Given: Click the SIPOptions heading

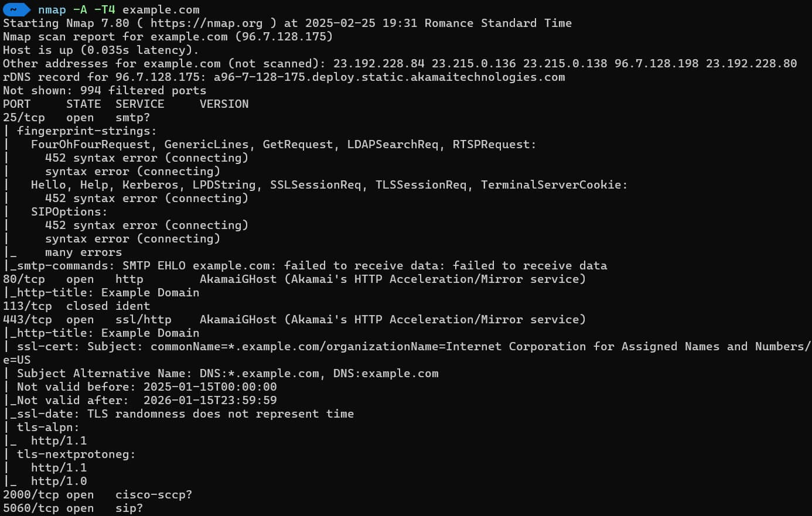Looking at the screenshot, I should pos(69,211).
